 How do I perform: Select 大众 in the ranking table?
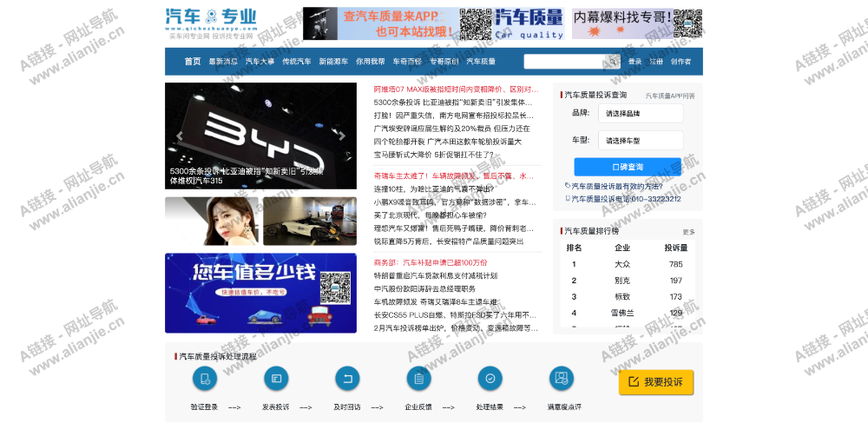pos(622,264)
